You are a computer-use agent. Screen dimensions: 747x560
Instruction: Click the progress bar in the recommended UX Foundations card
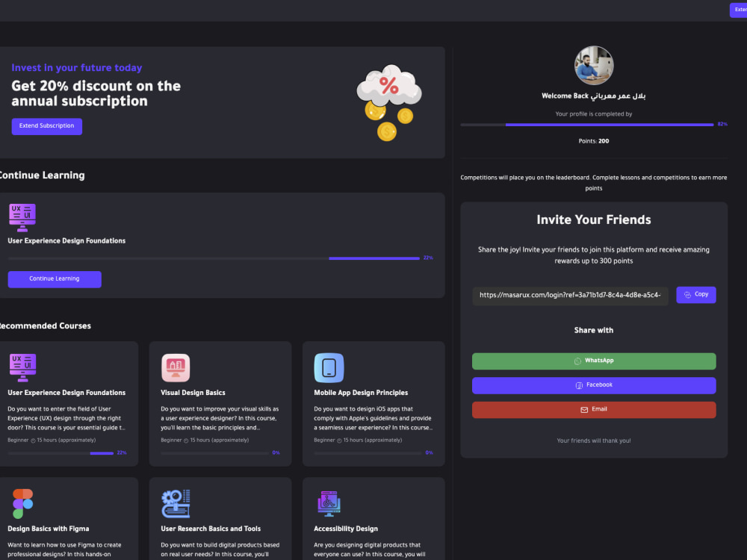point(61,453)
